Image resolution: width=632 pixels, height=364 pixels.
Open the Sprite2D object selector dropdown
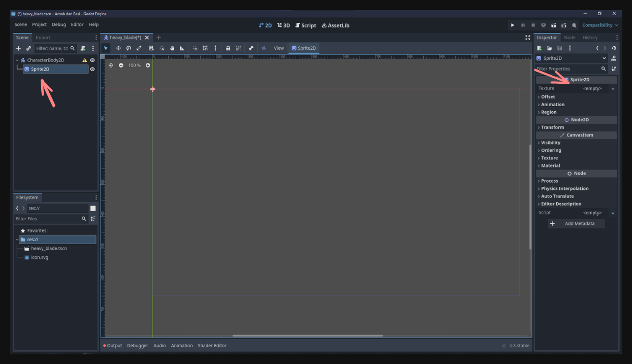572,58
